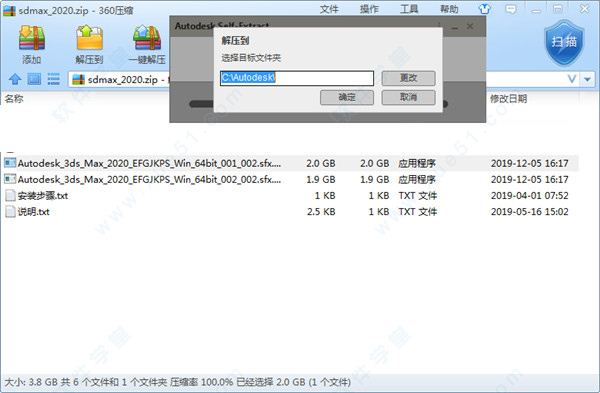Open the 操作 menu
This screenshot has width=600, height=393.
point(369,9)
